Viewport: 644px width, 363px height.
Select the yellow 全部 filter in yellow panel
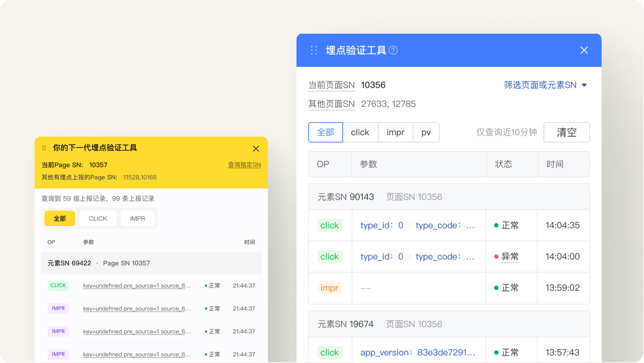point(60,219)
